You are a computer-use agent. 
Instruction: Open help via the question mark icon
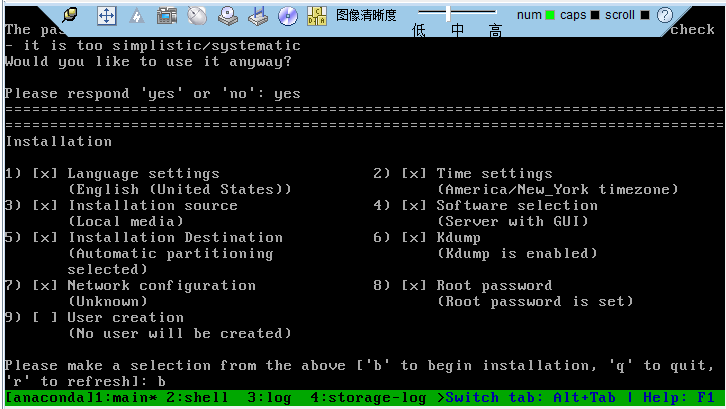(x=665, y=15)
